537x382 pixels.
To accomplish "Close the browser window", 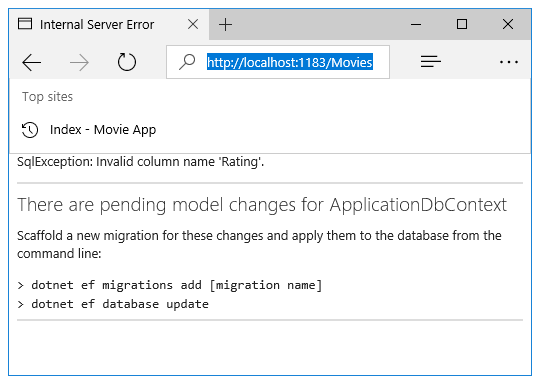I will tap(508, 24).
